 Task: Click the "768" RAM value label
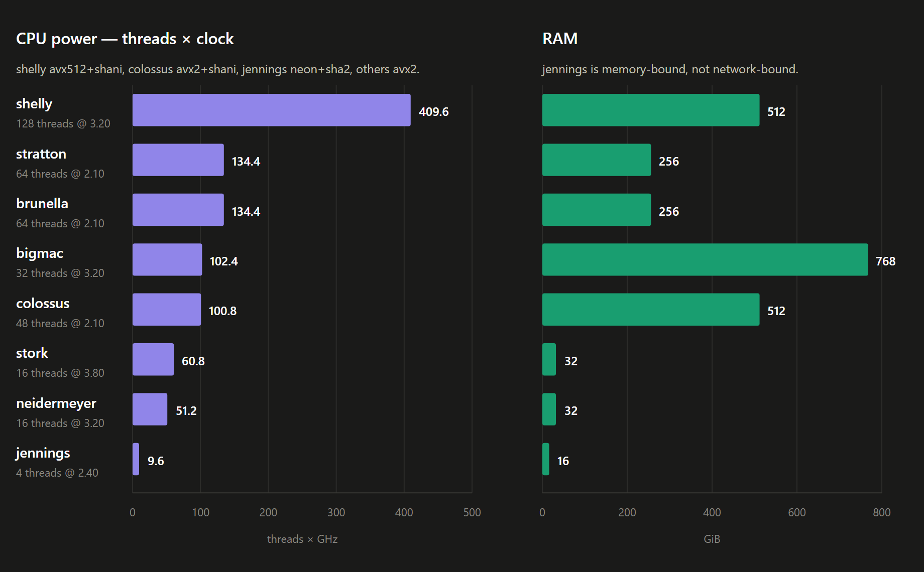pos(886,261)
